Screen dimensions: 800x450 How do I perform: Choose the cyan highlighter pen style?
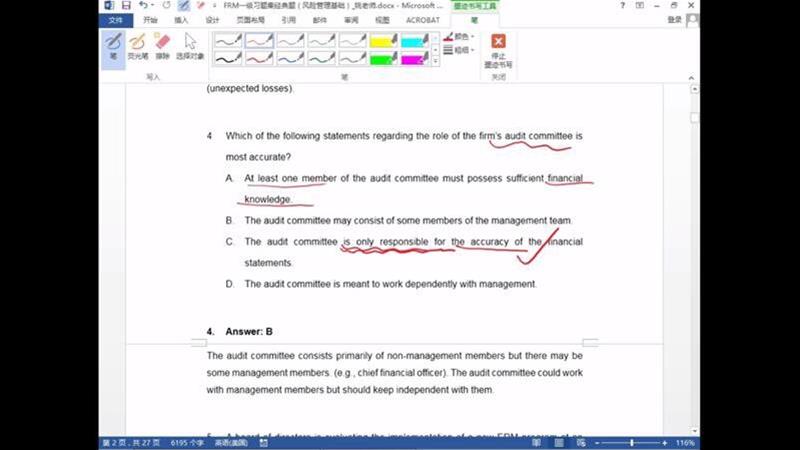coord(415,41)
